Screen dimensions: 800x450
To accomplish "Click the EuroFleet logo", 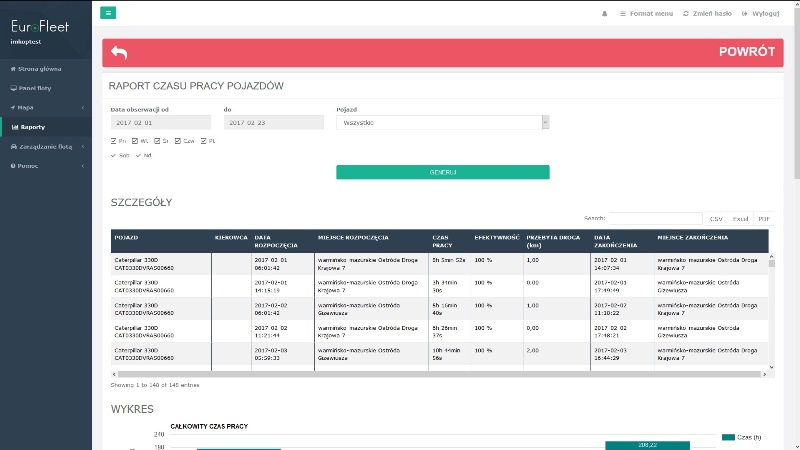I will click(x=40, y=28).
